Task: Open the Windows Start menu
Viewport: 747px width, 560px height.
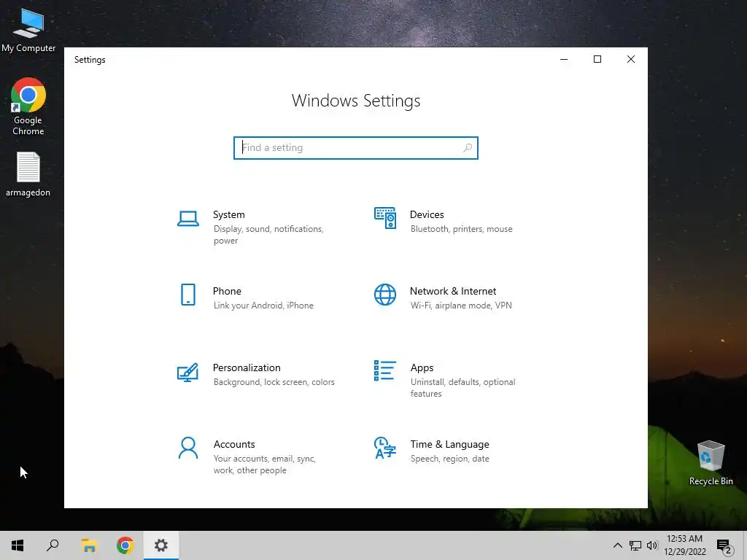Action: pyautogui.click(x=18, y=545)
